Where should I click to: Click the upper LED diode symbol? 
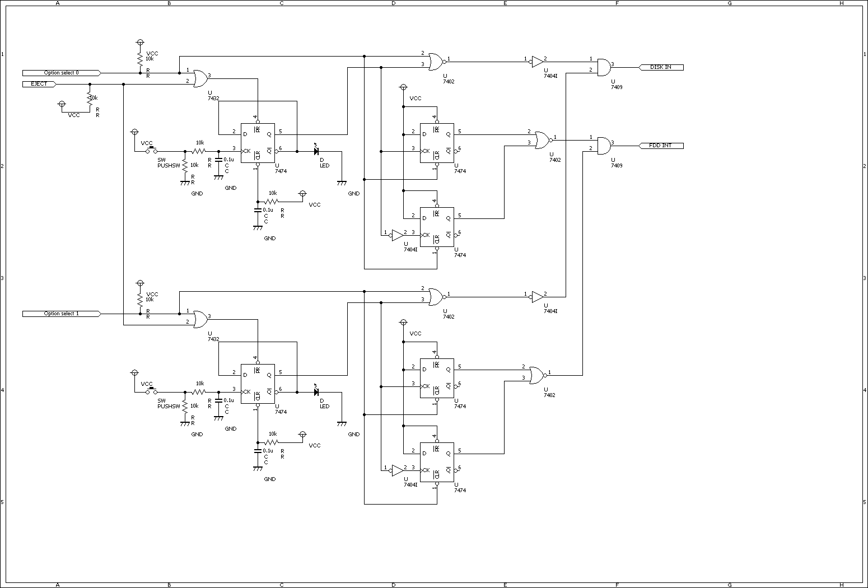(x=316, y=151)
